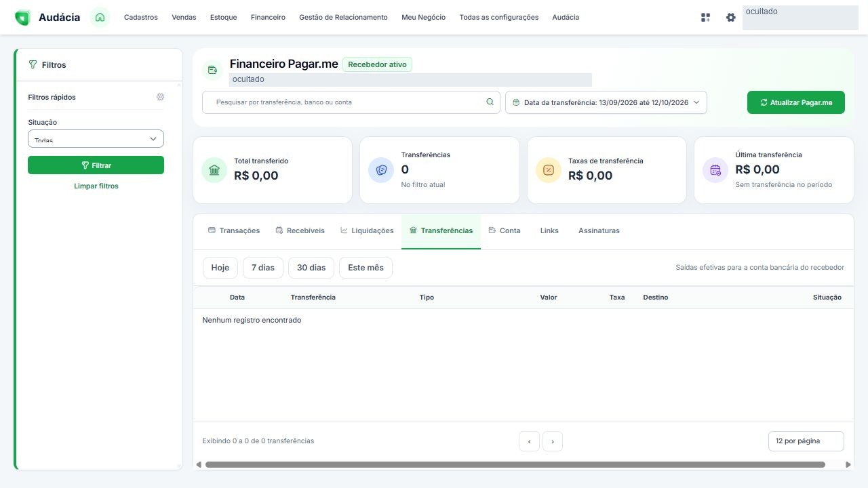Image resolution: width=868 pixels, height=488 pixels.
Task: Click the quick filters settings gear icon
Action: (160, 97)
